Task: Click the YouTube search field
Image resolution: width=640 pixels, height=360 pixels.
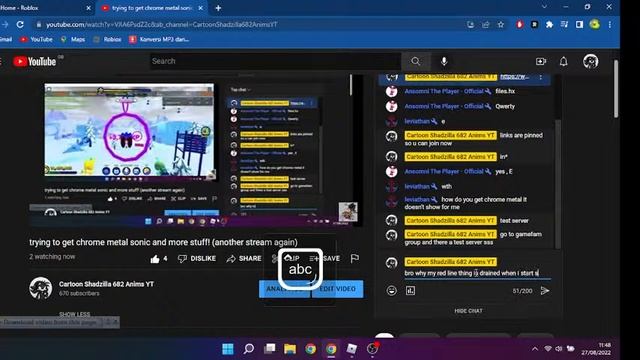Action: tap(276, 61)
